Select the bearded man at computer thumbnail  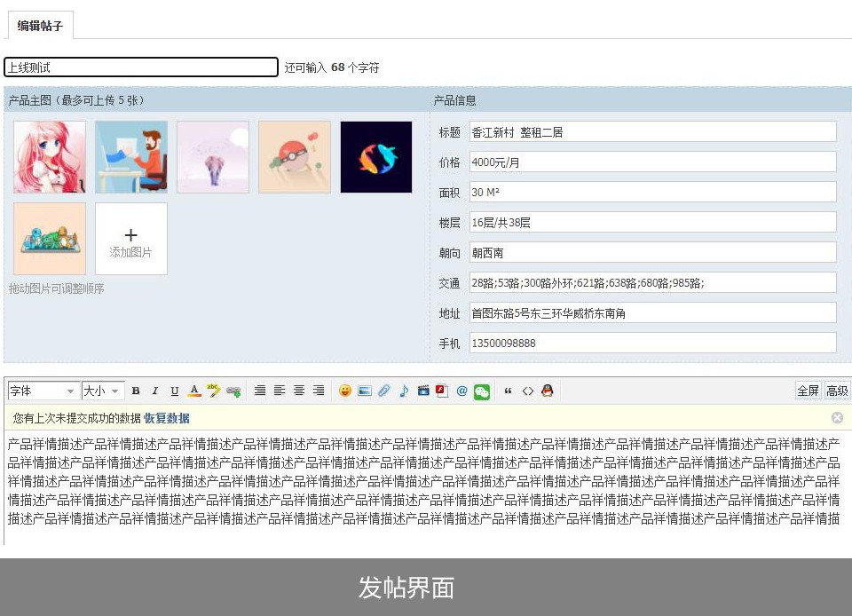(x=131, y=157)
